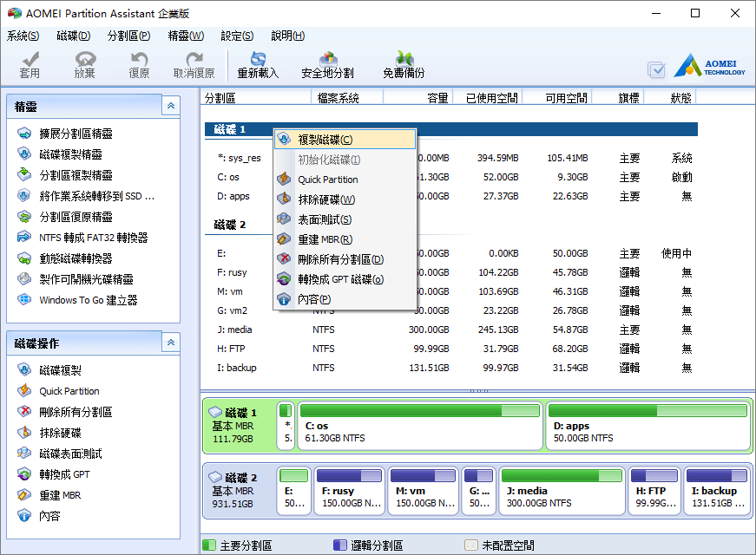The height and width of the screenshot is (555, 756).
Task: Select the J: media row in list
Action: coord(450,330)
